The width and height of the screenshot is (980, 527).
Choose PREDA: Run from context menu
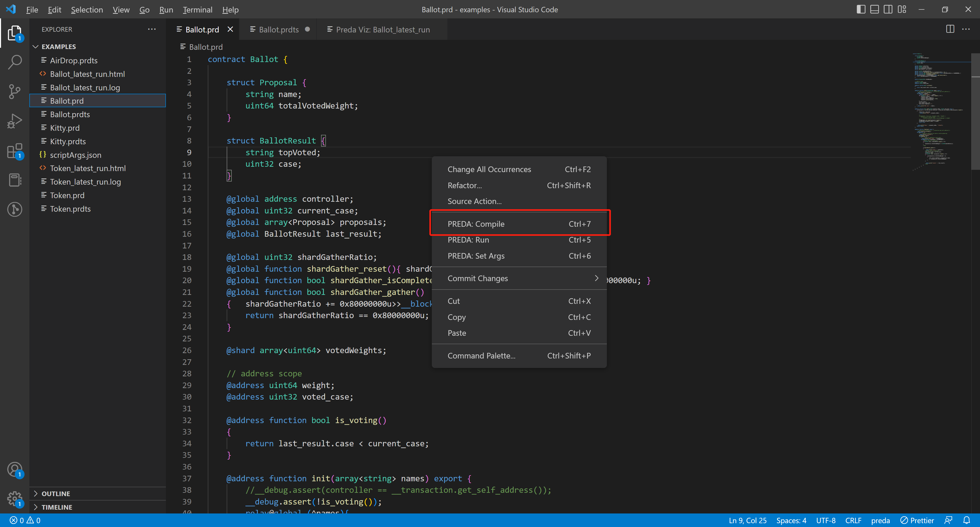point(519,240)
